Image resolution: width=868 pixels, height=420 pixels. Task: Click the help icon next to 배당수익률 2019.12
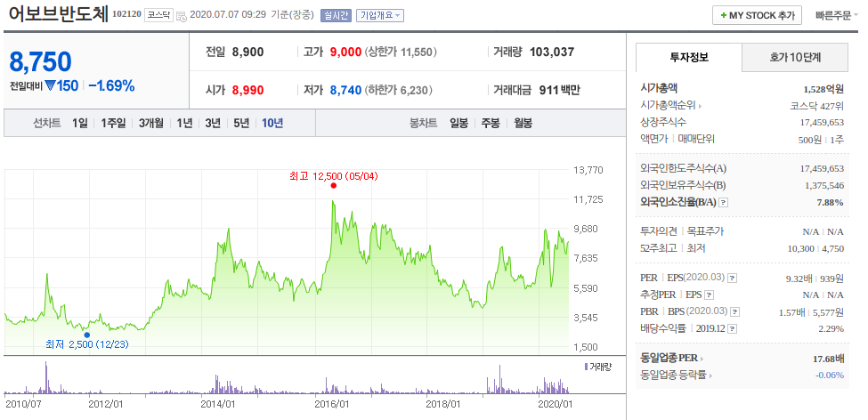pyautogui.click(x=733, y=329)
